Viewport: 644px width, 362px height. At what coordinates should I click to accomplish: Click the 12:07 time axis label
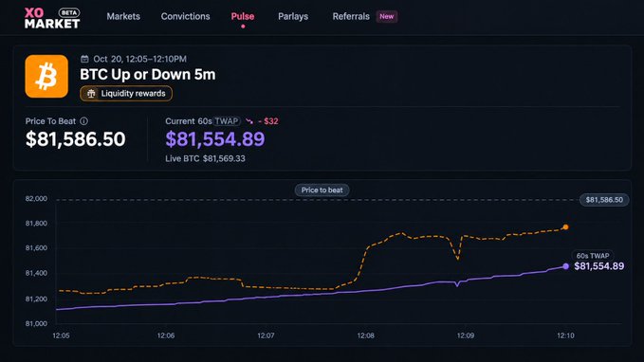266,335
